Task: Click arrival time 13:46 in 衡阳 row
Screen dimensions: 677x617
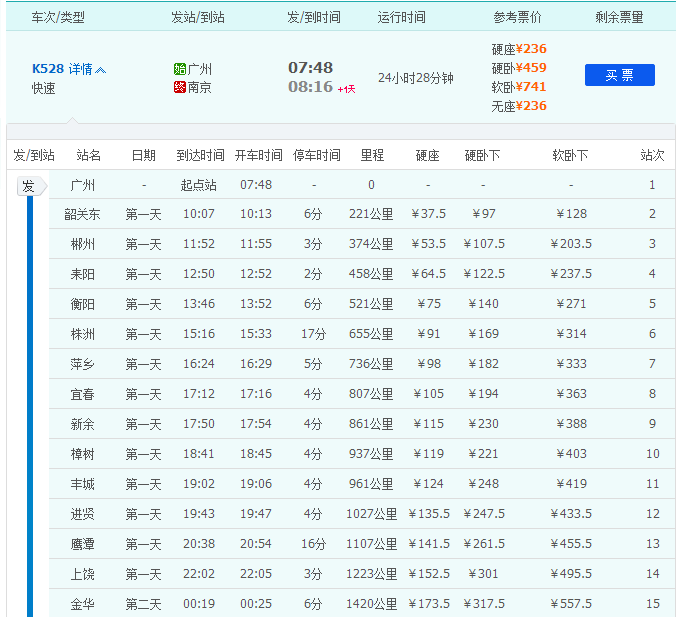Action: coord(199,304)
